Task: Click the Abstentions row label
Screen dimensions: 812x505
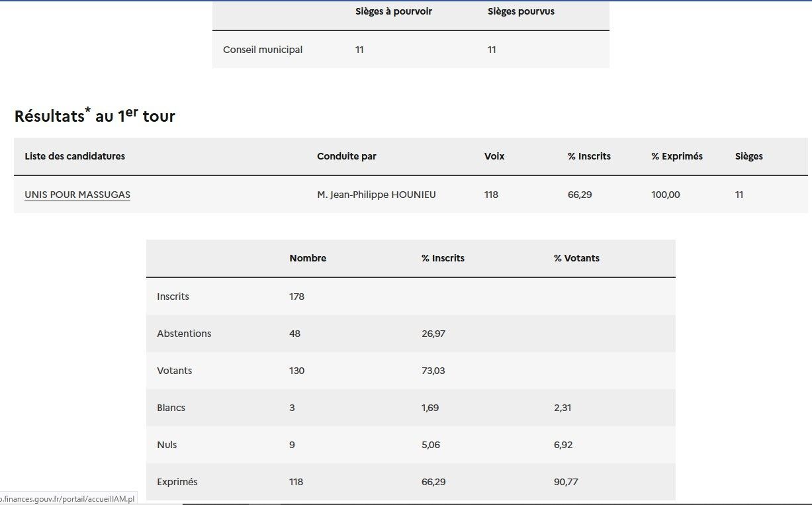Action: [x=184, y=334]
